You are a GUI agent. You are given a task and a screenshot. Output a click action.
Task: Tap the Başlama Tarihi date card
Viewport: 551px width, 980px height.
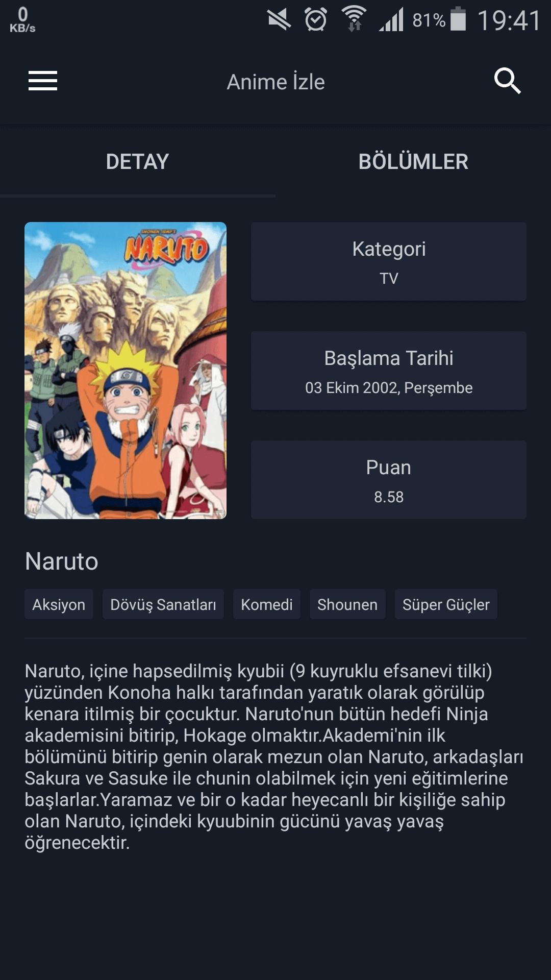click(x=389, y=371)
